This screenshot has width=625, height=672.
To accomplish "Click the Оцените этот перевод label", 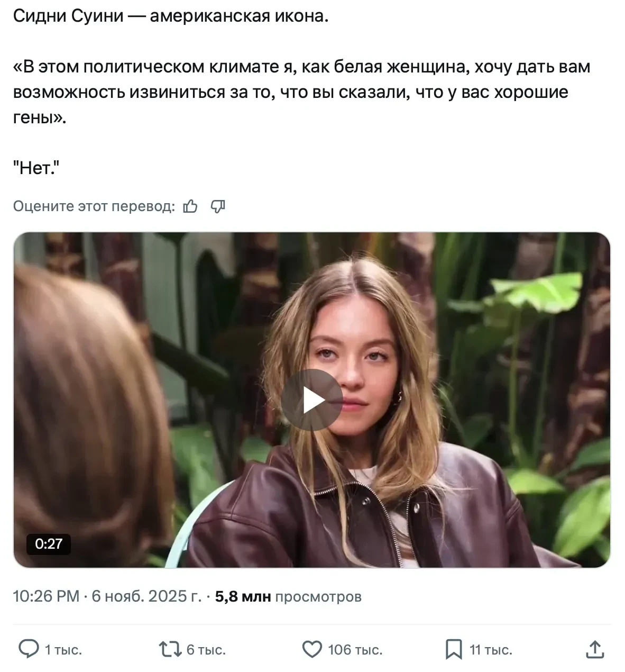I will [x=94, y=206].
